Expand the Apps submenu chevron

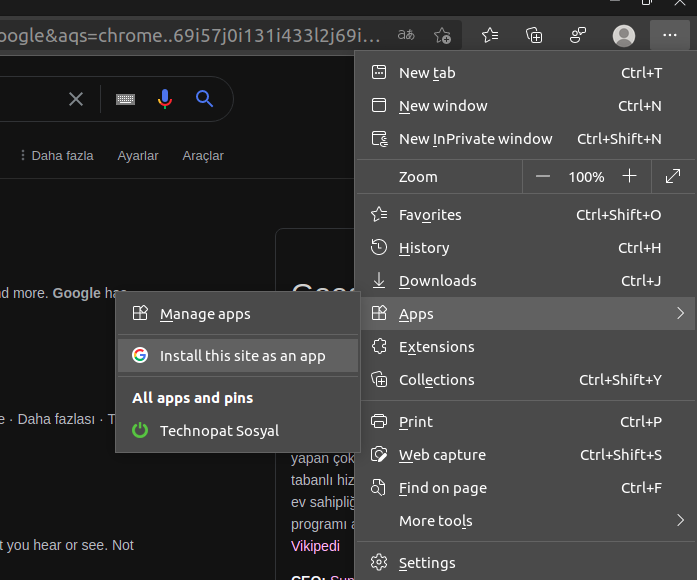[x=680, y=313]
